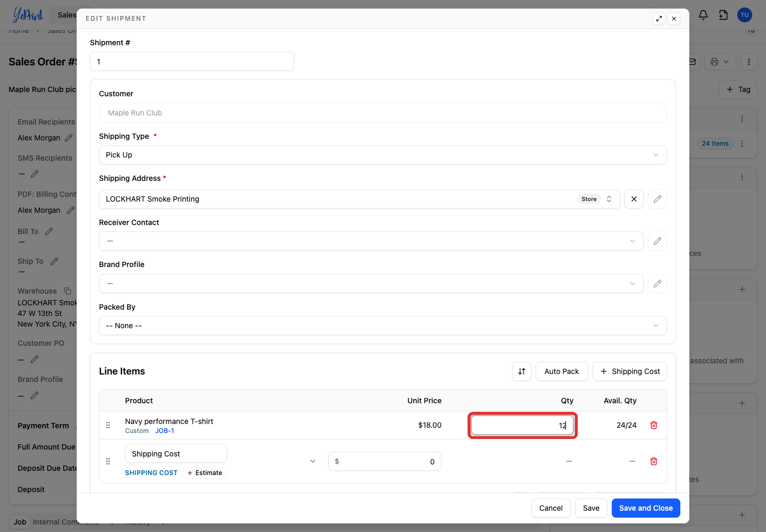Add a Tag on the sales order
766x532 pixels.
pyautogui.click(x=738, y=89)
